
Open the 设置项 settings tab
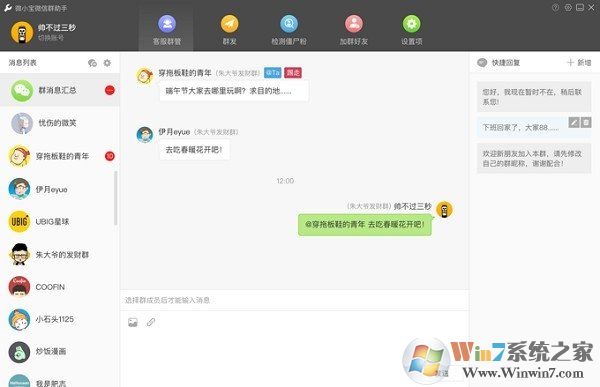click(x=411, y=30)
